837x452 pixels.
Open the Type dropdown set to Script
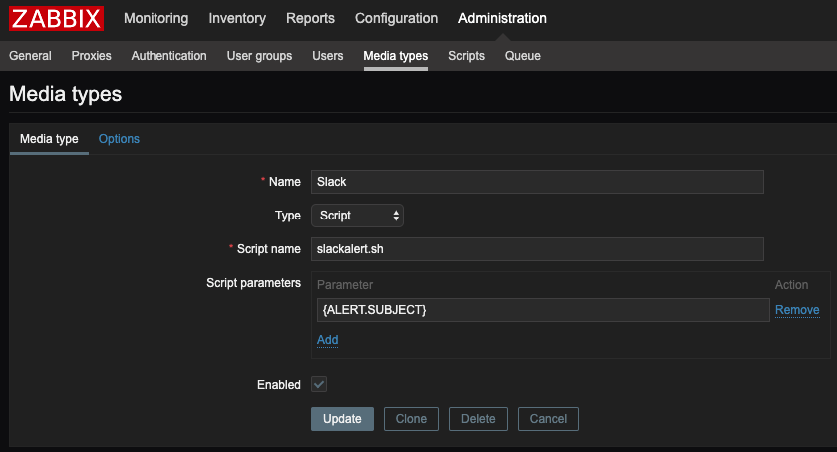[x=357, y=216]
